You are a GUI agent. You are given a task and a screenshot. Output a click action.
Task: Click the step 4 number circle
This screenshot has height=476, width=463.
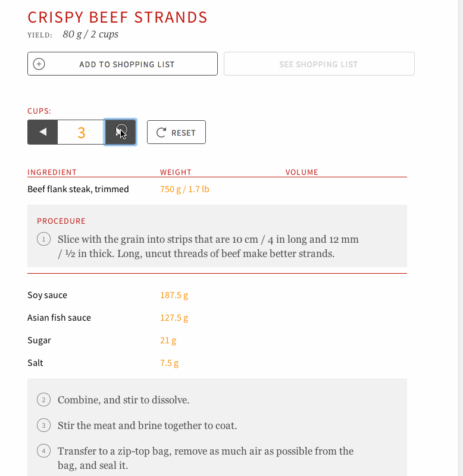(43, 451)
